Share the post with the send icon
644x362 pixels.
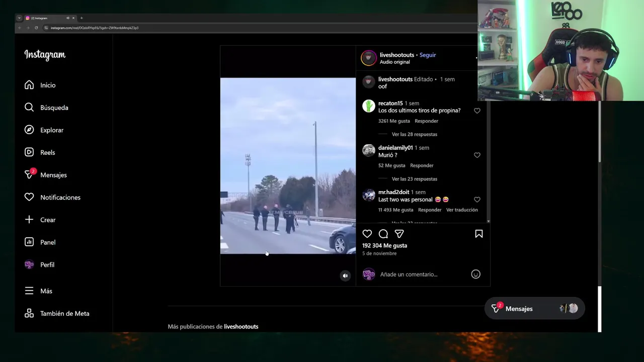click(399, 234)
